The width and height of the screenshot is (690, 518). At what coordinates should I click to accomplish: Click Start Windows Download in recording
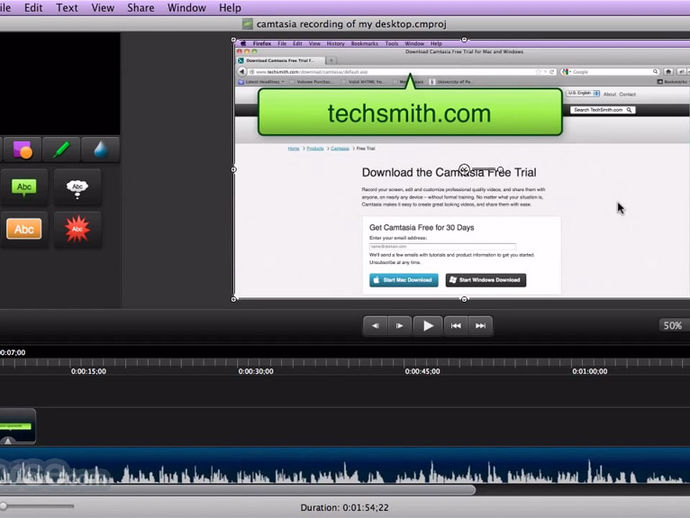click(x=486, y=280)
